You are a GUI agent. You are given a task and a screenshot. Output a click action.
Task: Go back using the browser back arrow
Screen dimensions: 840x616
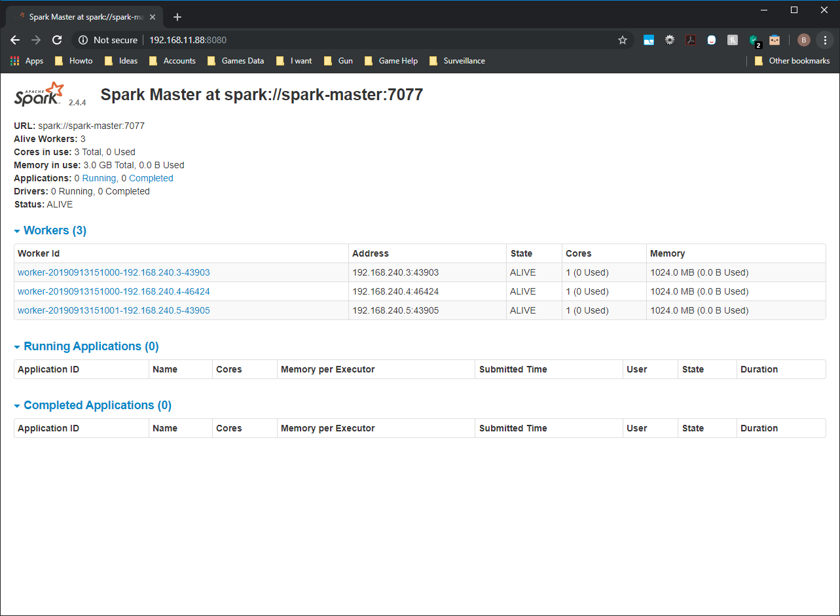pyautogui.click(x=15, y=40)
